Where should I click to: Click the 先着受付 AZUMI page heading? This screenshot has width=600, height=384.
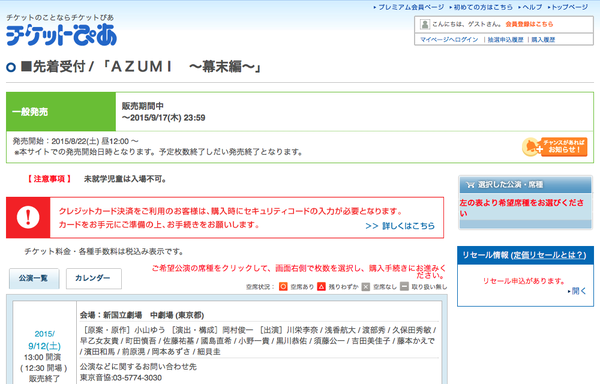click(142, 67)
